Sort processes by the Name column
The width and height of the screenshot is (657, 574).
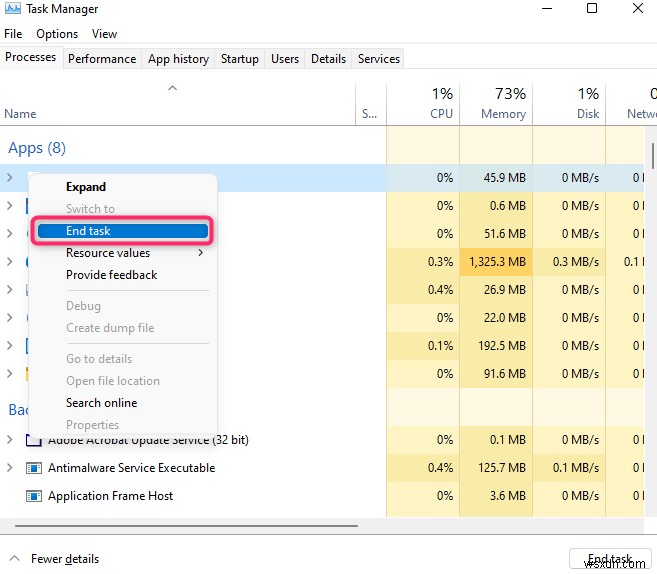tap(178, 105)
